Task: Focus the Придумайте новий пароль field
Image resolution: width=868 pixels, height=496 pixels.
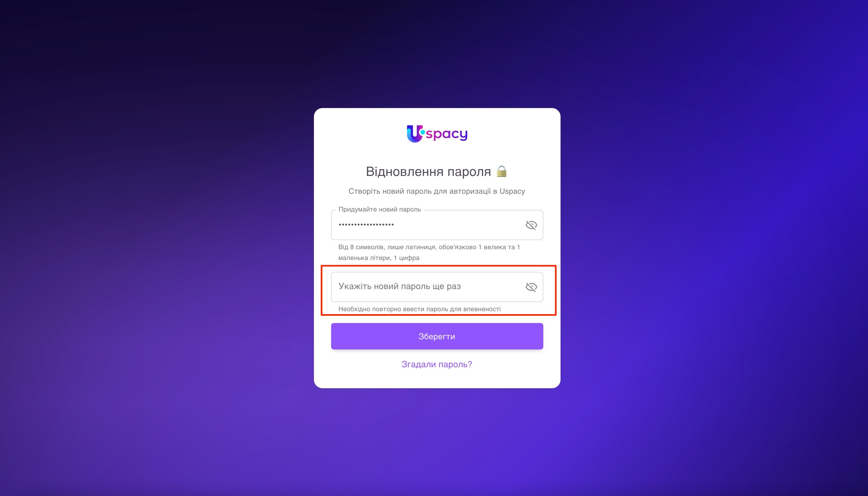Action: point(437,225)
